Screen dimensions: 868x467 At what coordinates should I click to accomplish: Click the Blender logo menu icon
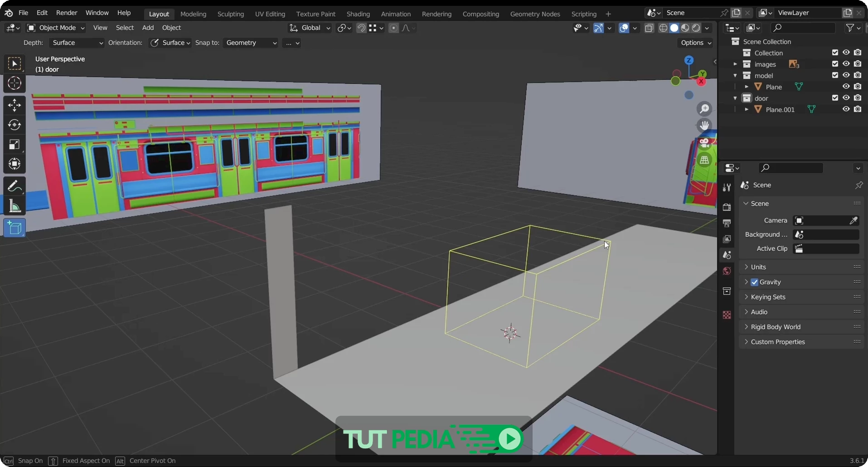pyautogui.click(x=9, y=13)
